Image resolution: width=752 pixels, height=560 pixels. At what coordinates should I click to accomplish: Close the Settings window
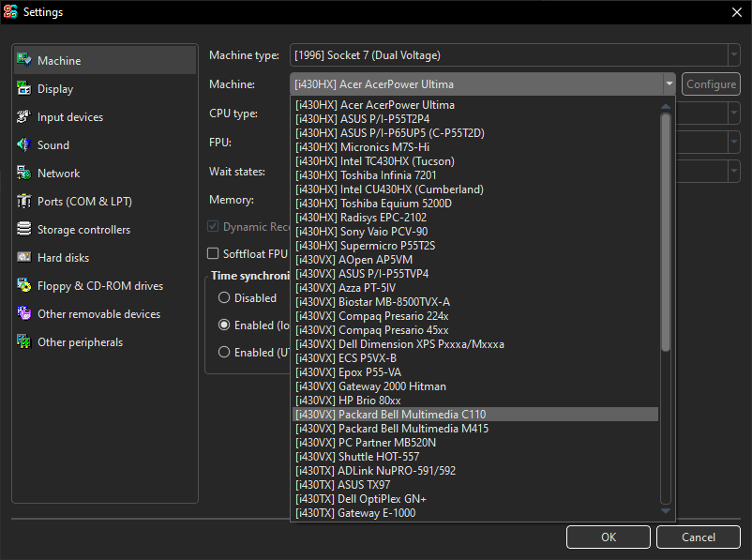tap(737, 12)
